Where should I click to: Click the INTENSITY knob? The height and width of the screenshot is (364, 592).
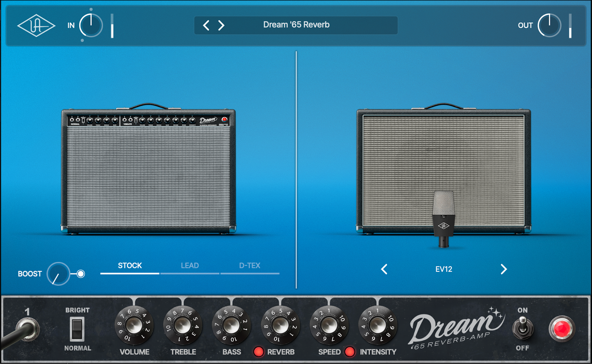tap(378, 325)
